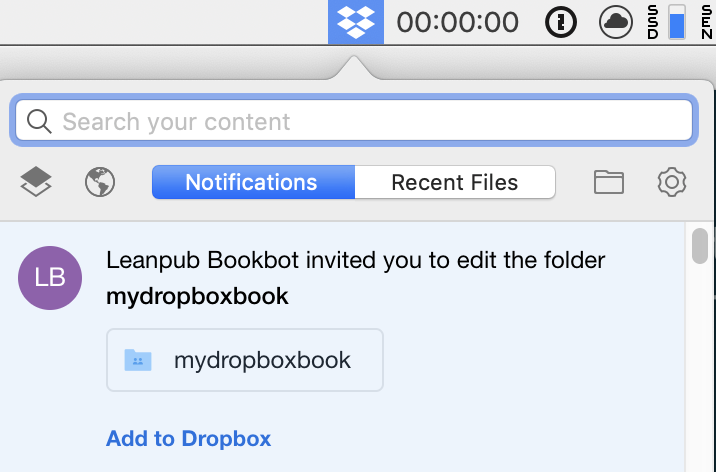
Task: Open the Dropbox Paper stacked layers icon
Action: click(36, 182)
